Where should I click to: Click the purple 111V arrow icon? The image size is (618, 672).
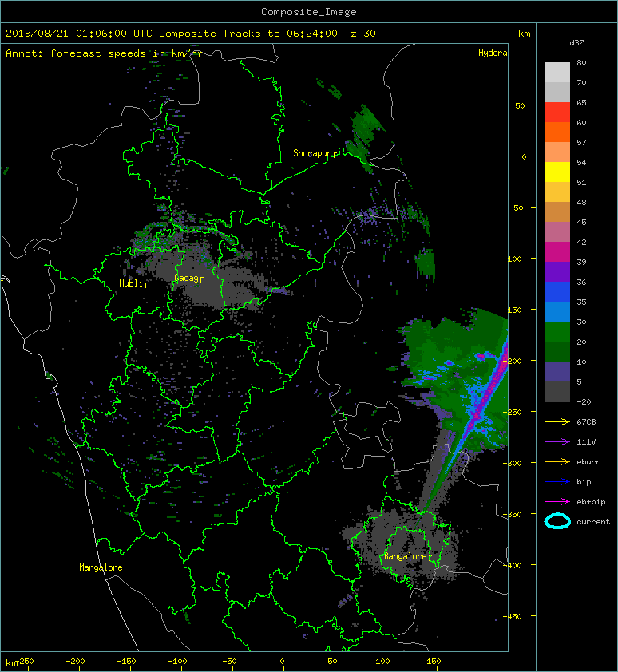click(557, 442)
